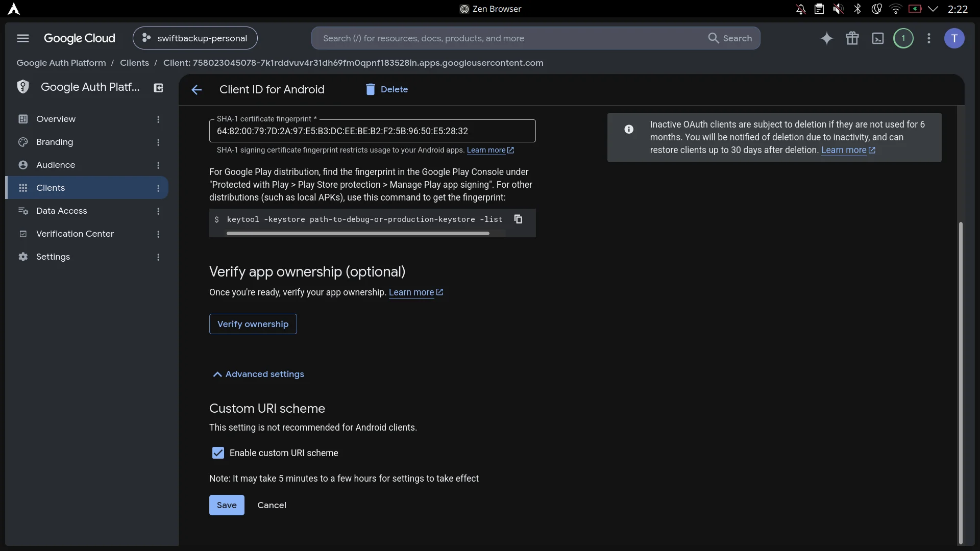Open the free trial gift icon
Screen dimensions: 980x551
852,38
